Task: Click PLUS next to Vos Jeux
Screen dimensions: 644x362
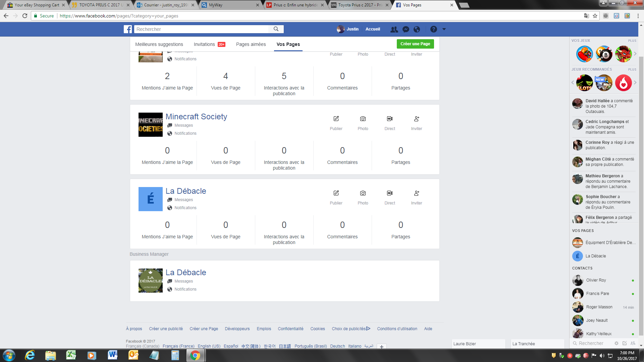Action: coord(632,41)
